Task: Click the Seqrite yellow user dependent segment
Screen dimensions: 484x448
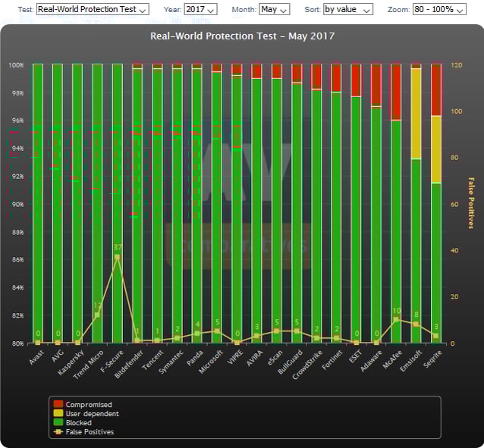Action: tap(436, 149)
